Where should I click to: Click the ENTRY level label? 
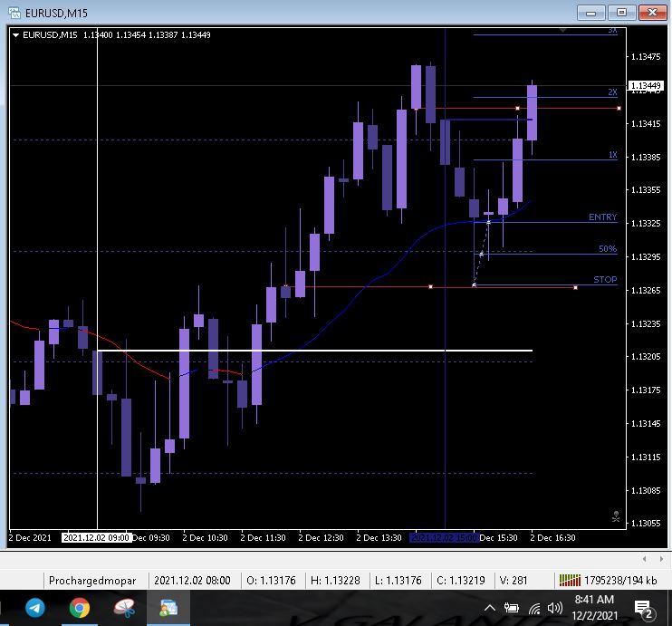pyautogui.click(x=602, y=217)
